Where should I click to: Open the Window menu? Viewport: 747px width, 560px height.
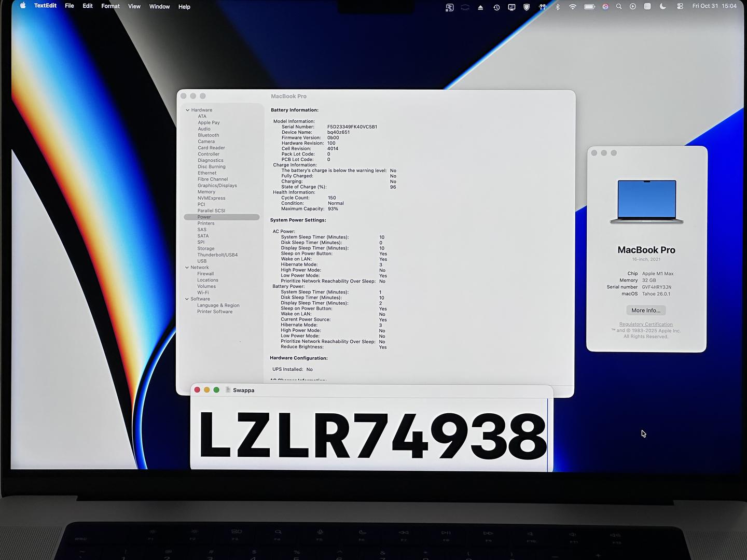159,7
